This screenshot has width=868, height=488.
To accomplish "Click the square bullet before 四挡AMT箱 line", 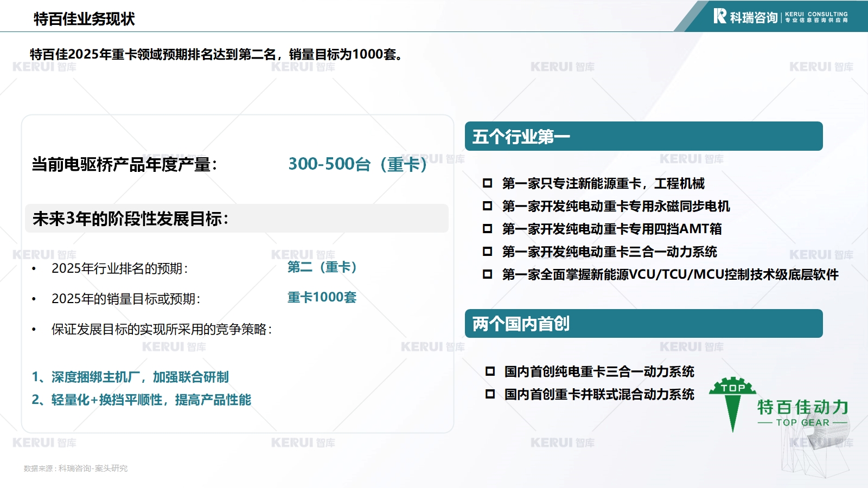I will click(488, 229).
